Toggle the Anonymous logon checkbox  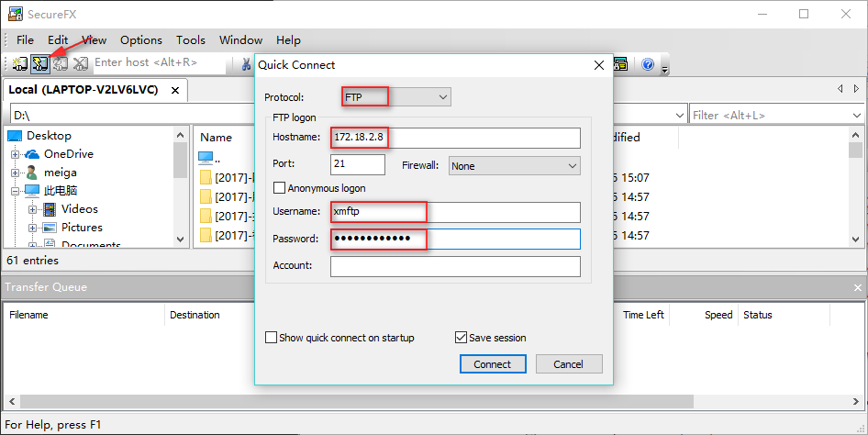[280, 188]
